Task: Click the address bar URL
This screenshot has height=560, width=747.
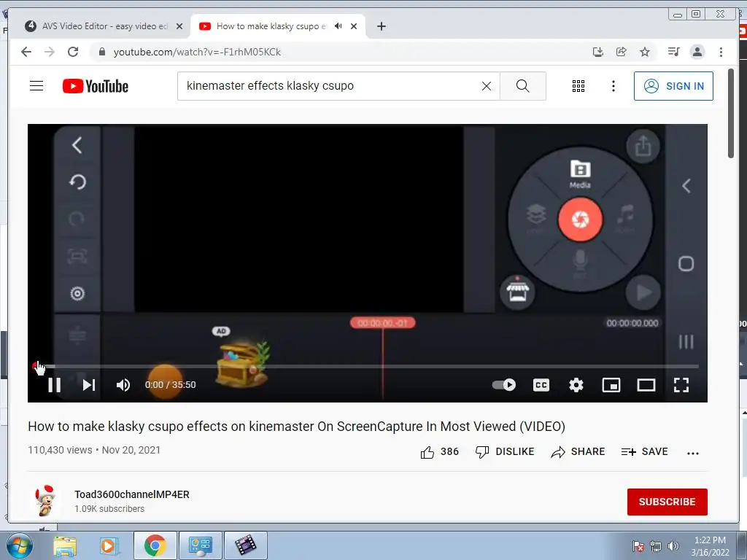Action: pos(197,52)
